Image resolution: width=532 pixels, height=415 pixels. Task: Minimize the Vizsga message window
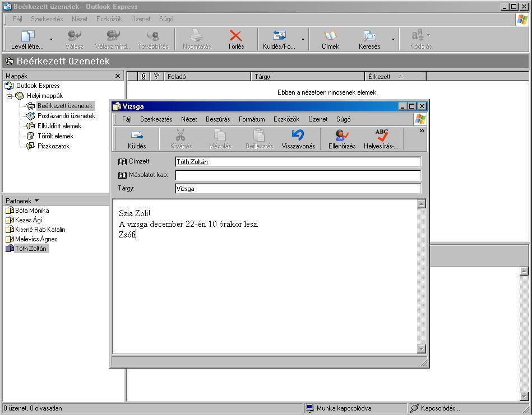403,106
